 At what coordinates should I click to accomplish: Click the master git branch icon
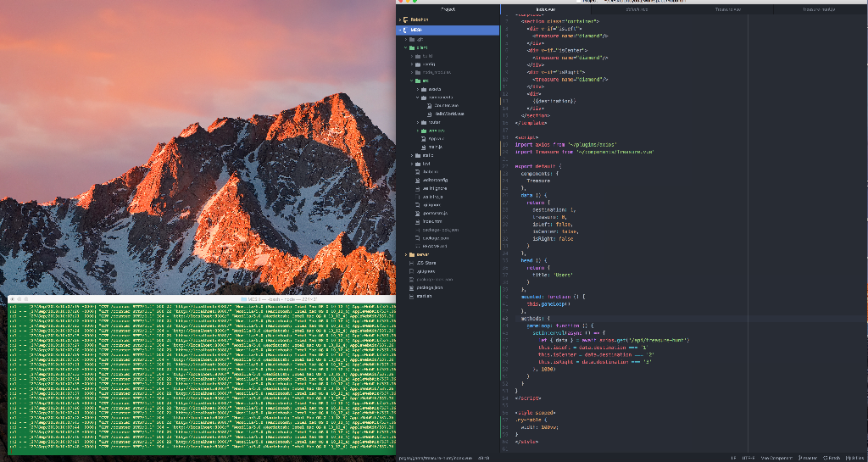click(x=800, y=458)
